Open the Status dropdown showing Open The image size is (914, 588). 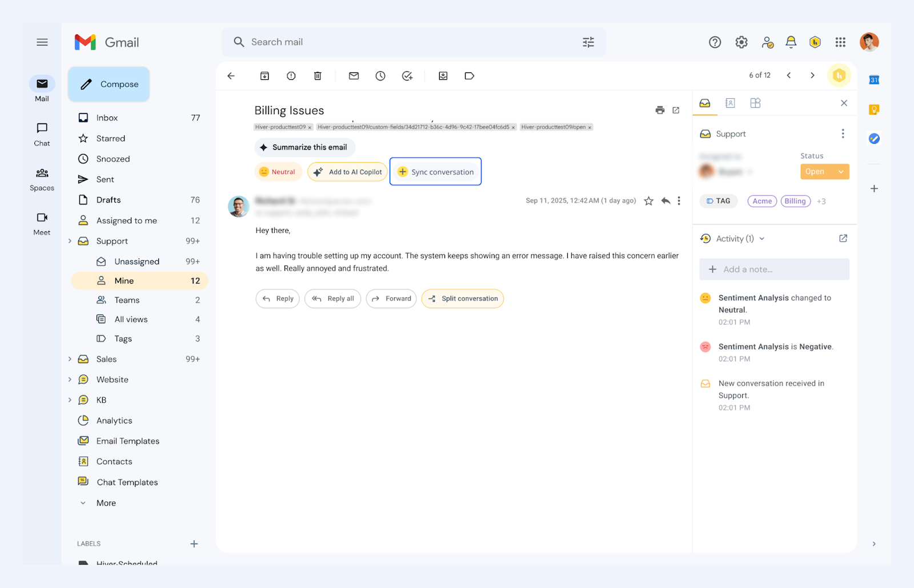point(824,172)
